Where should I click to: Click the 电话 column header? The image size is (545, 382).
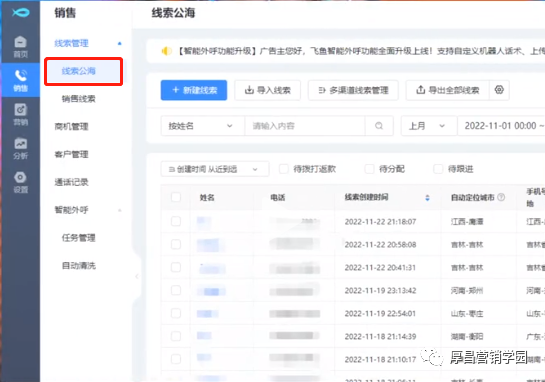[278, 198]
